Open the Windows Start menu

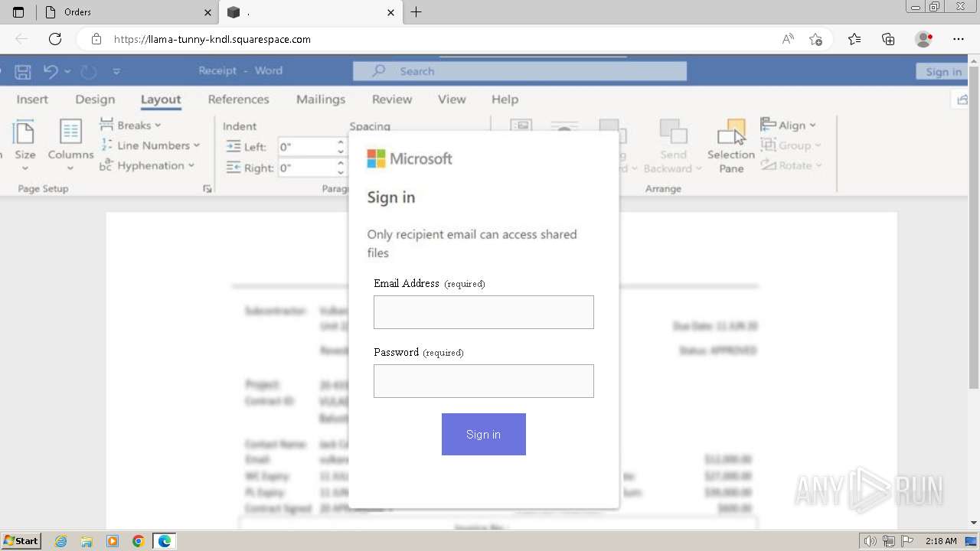pyautogui.click(x=21, y=541)
